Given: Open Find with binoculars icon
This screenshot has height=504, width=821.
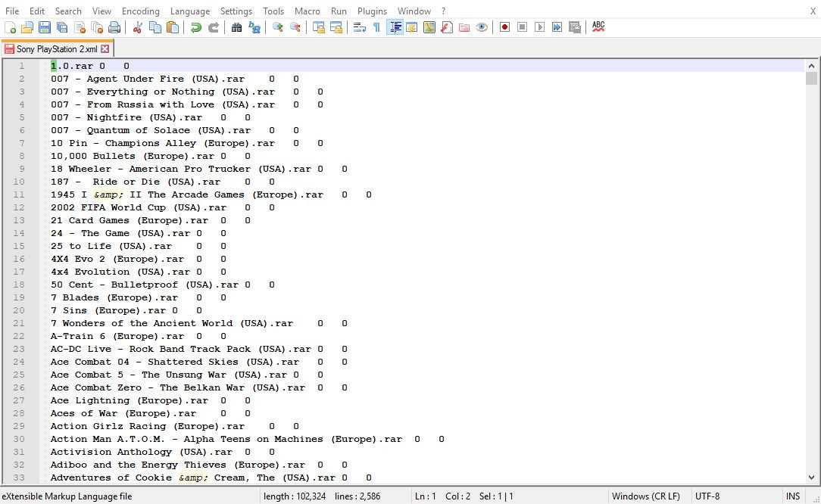Looking at the screenshot, I should (x=236, y=27).
